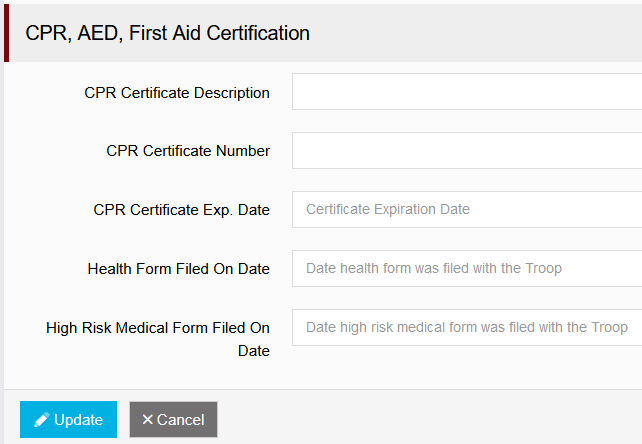Click the "Date health form was filed" placeholder
642x444 pixels.
coord(434,269)
